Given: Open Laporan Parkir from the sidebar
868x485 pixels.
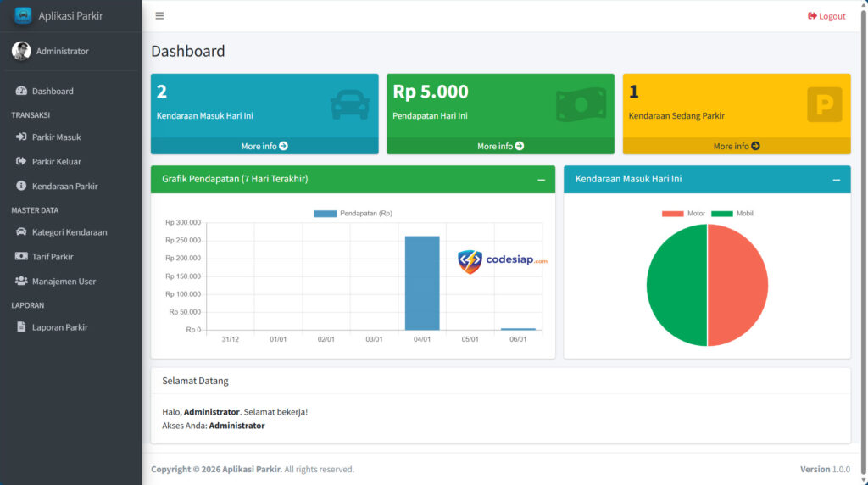Looking at the screenshot, I should coord(59,326).
